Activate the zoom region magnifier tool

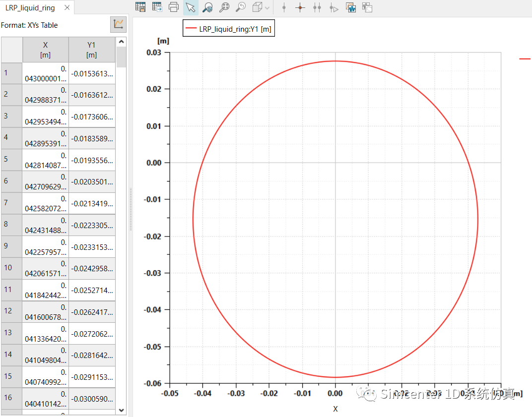pyautogui.click(x=207, y=7)
